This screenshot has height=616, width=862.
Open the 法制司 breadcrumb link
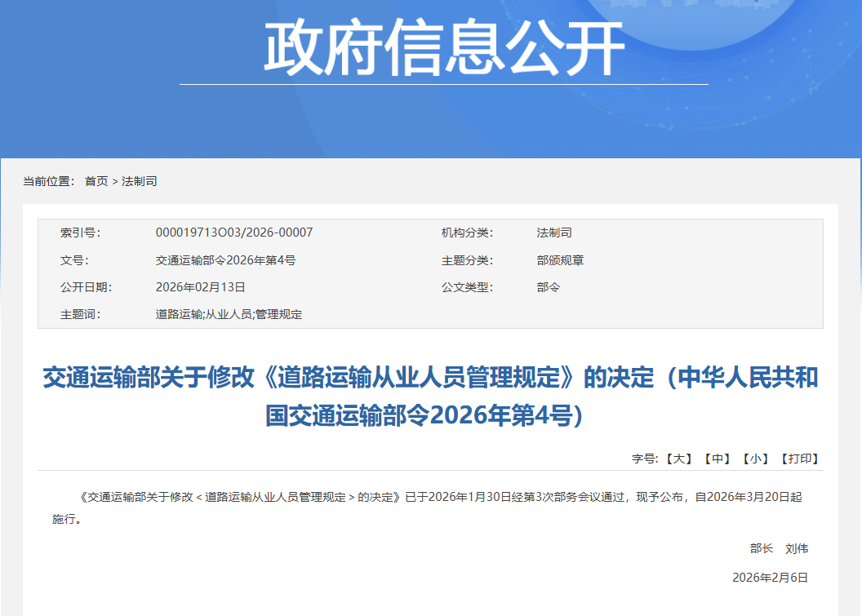pyautogui.click(x=140, y=181)
